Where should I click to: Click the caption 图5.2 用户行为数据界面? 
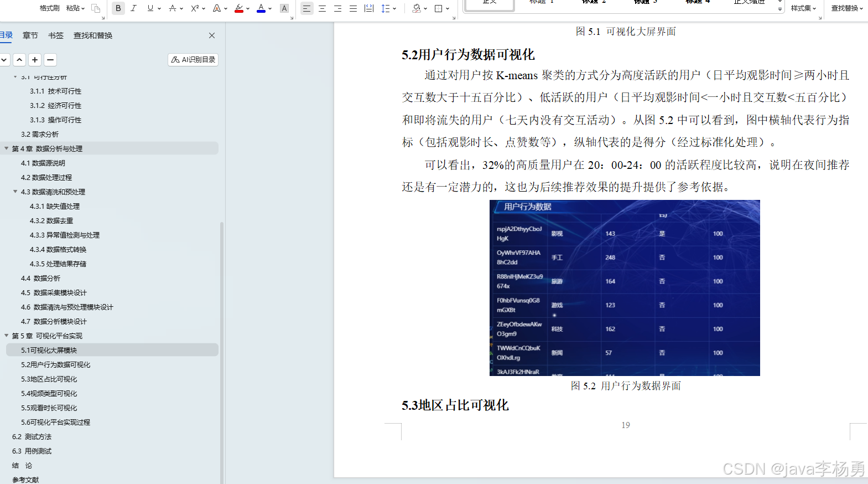coord(626,386)
